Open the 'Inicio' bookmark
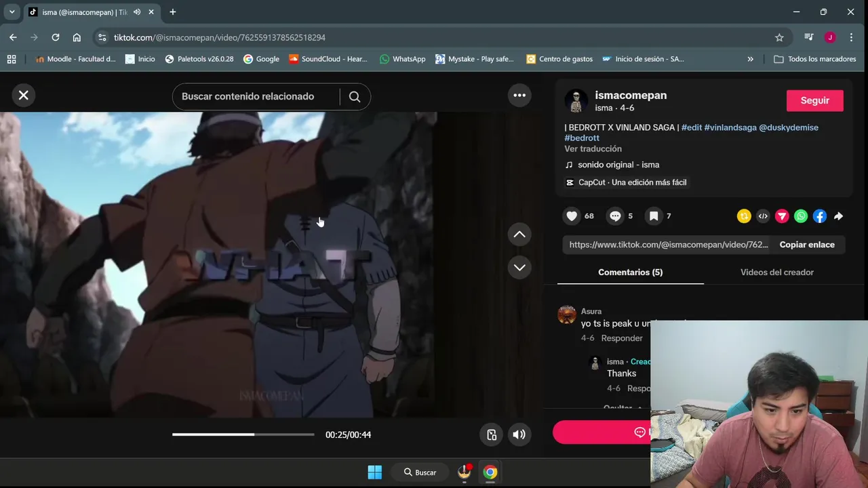Image resolution: width=868 pixels, height=488 pixels. [140, 59]
